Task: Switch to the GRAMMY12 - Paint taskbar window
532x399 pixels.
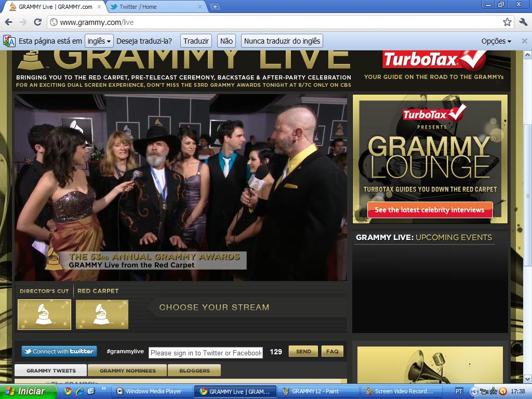Action: pos(318,391)
